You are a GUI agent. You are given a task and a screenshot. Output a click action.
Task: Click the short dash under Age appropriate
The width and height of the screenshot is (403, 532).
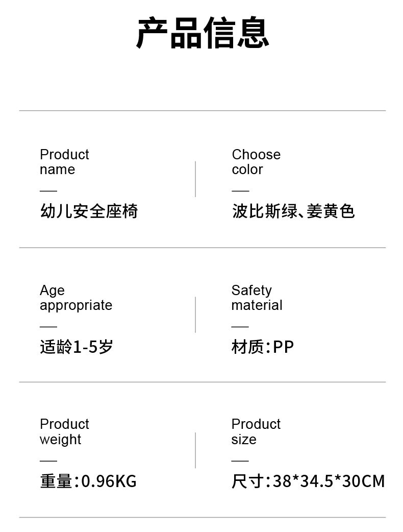(x=48, y=326)
